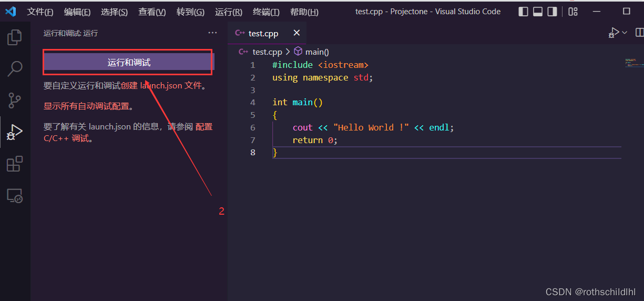Open the 帮助(H) menu
Image resolution: width=644 pixels, height=301 pixels.
(x=304, y=12)
